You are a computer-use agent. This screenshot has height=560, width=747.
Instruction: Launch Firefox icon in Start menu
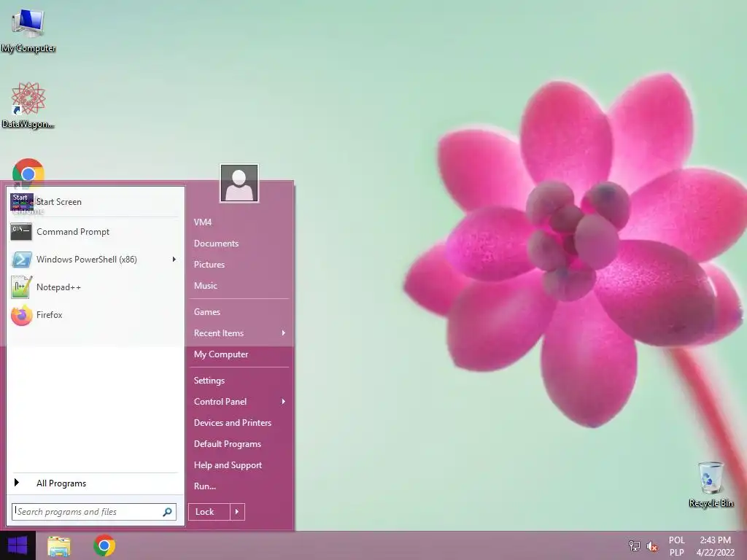coord(21,315)
